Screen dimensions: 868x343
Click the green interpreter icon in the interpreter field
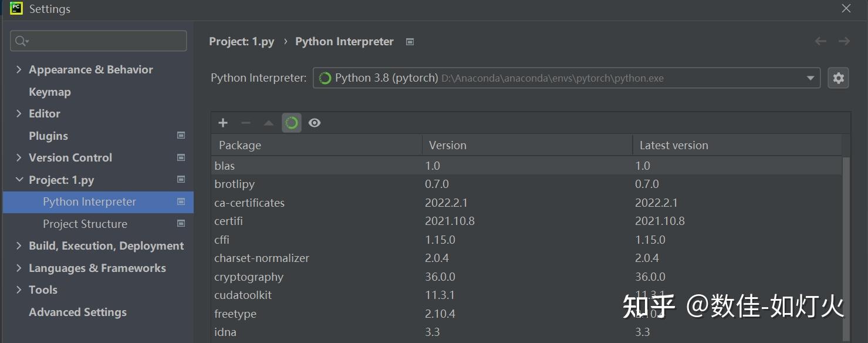(325, 77)
